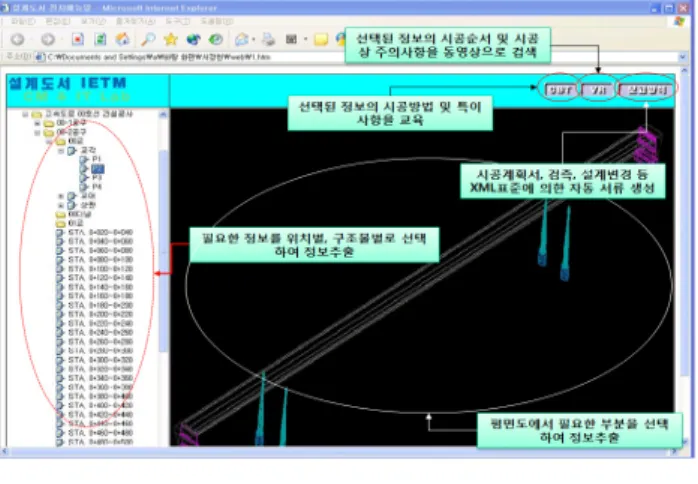
Task: Click the Media globe icon
Action: point(193,40)
